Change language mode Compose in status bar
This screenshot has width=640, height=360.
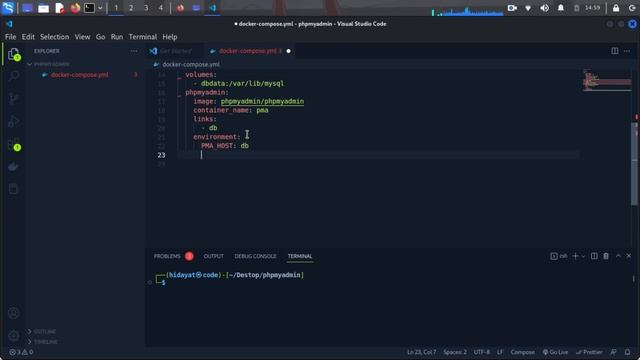tap(522, 352)
